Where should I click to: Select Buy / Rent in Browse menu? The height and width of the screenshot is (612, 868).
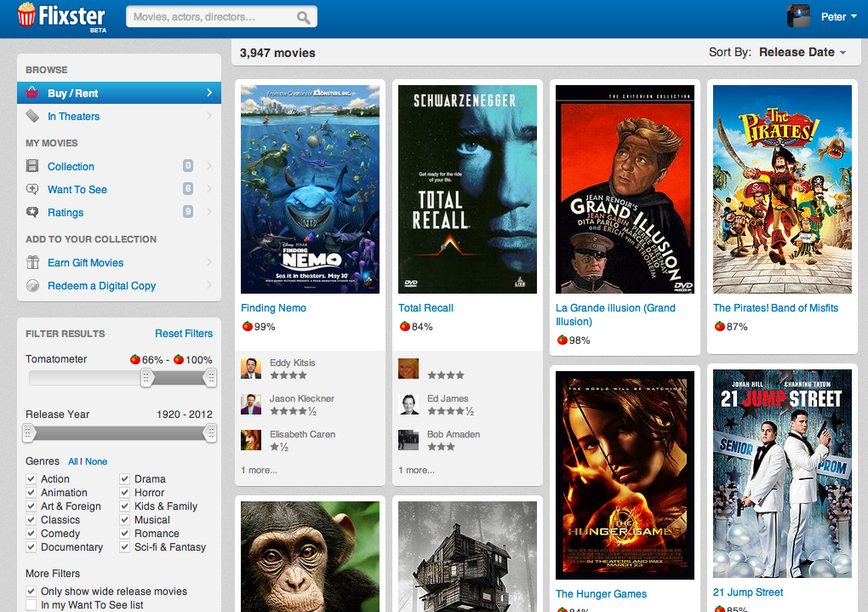(119, 93)
